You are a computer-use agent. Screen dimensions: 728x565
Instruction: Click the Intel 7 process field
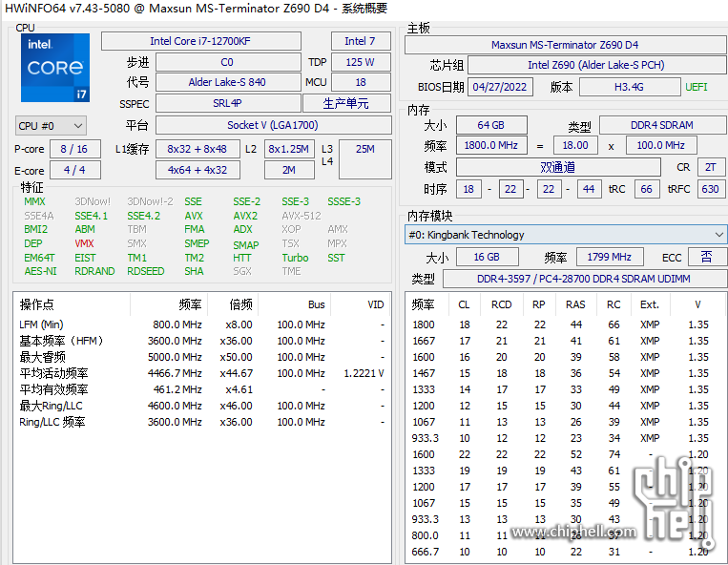pyautogui.click(x=361, y=41)
